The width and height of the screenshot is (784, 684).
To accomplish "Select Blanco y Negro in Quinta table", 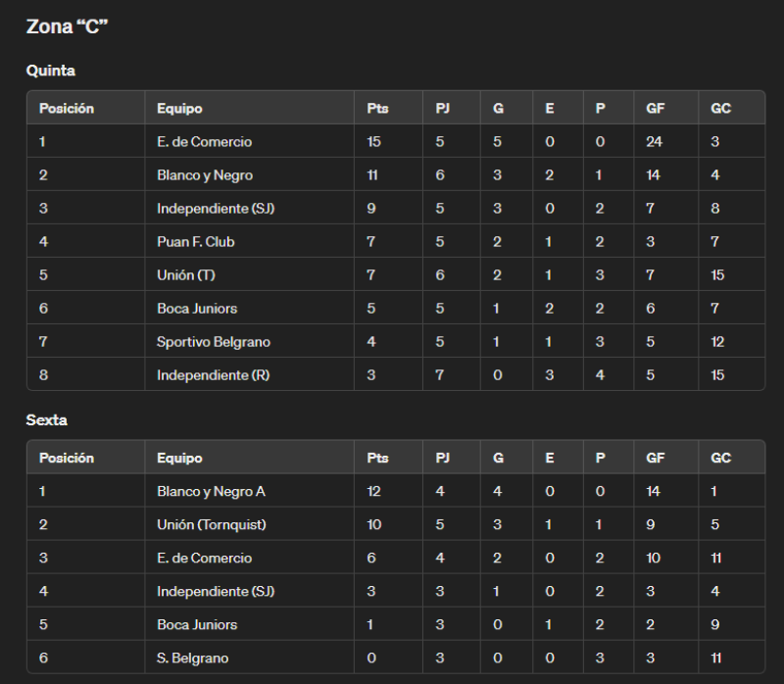I will click(x=205, y=175).
